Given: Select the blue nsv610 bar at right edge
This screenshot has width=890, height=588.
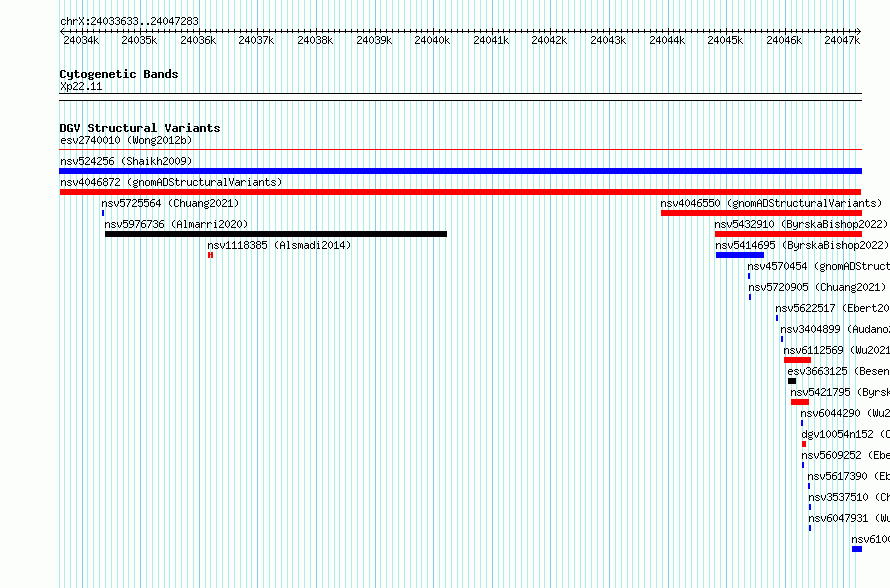Looking at the screenshot, I should 857,549.
